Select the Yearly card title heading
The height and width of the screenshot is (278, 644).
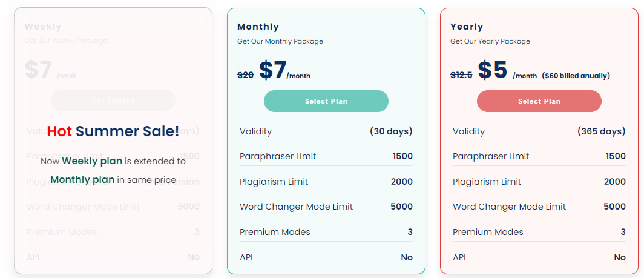[467, 27]
